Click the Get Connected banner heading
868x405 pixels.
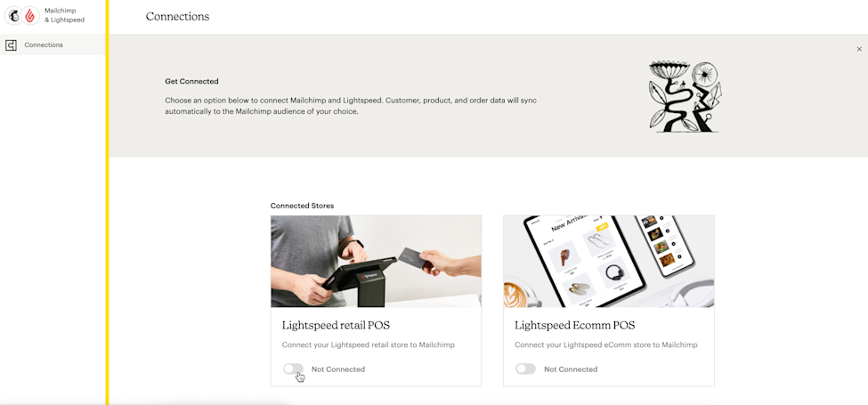point(191,81)
